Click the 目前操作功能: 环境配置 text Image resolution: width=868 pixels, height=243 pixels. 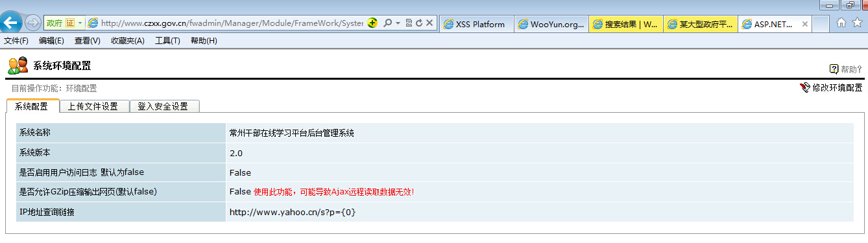coord(54,88)
